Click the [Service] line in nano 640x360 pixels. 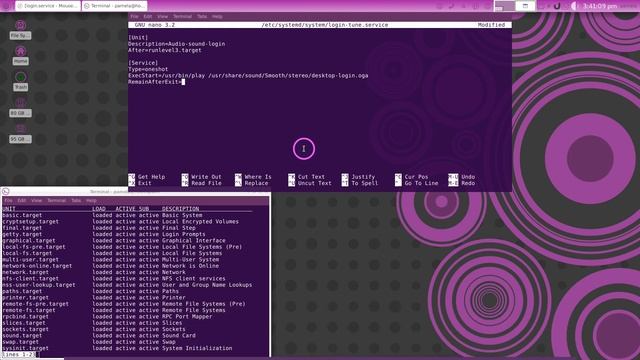coord(143,63)
